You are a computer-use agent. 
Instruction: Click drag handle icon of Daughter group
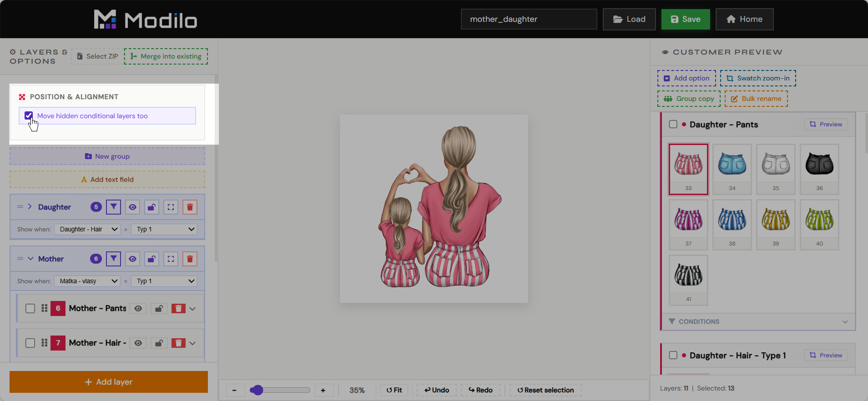point(20,207)
